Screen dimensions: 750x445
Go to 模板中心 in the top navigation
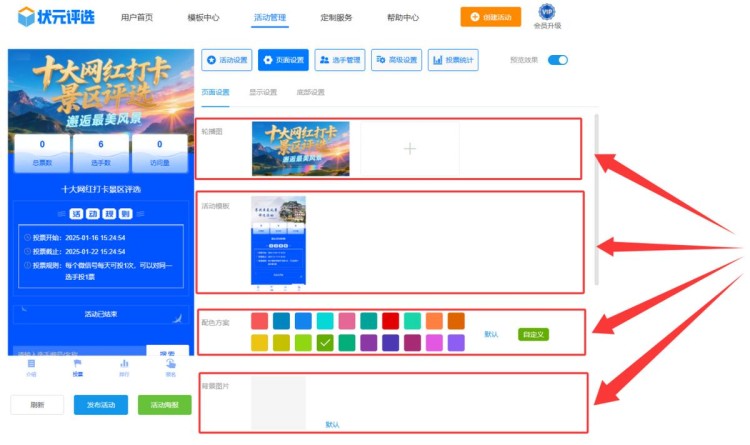[x=203, y=18]
